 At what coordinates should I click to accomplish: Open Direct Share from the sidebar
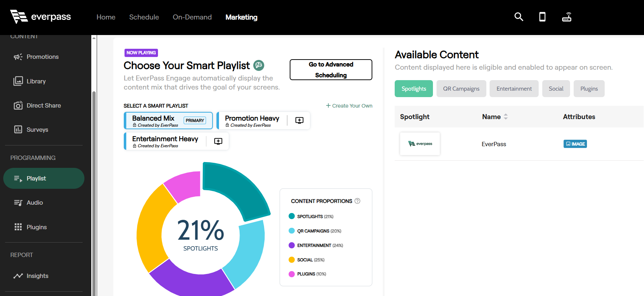(x=44, y=105)
